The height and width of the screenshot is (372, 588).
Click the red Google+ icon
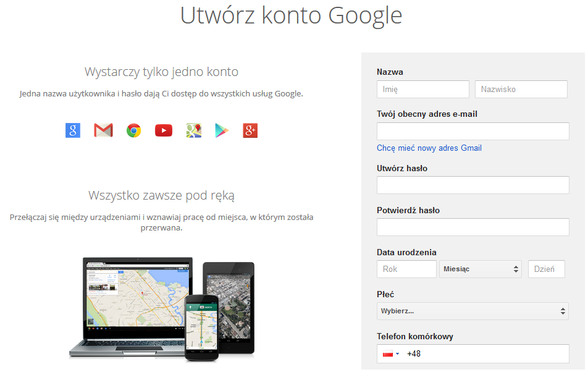(x=250, y=130)
